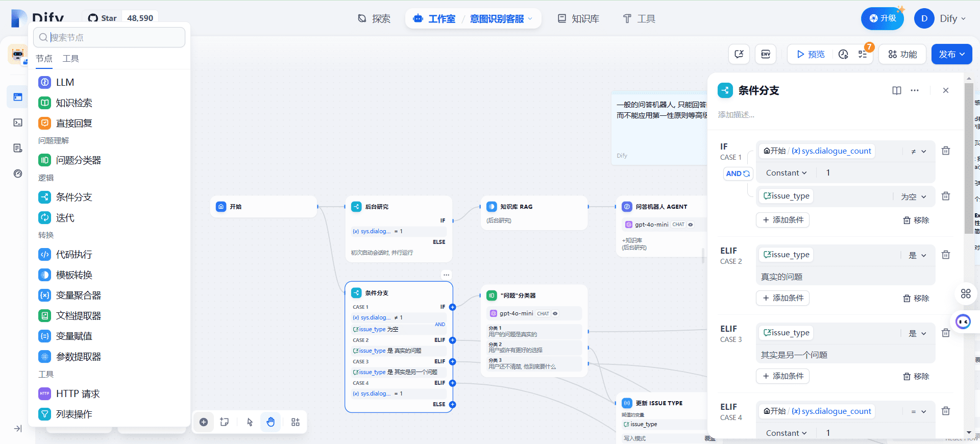
Task: Click the 升级 upgrade button
Action: coord(883,18)
